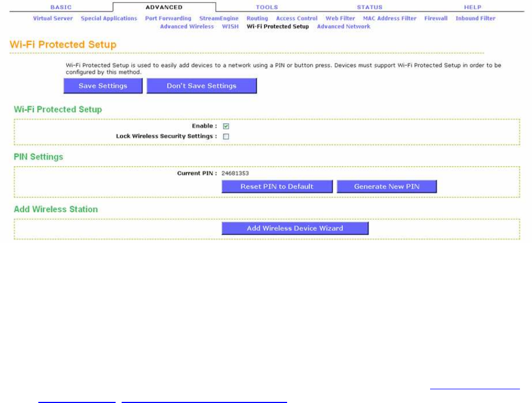This screenshot has height=403, width=532.
Task: Open the WISH page
Action: [230, 26]
